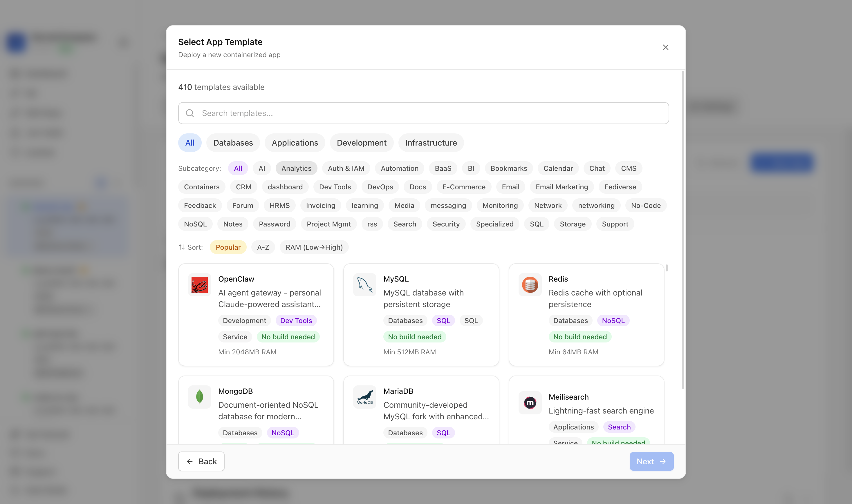
Task: Filter by Analytics subcategory
Action: pyautogui.click(x=296, y=168)
